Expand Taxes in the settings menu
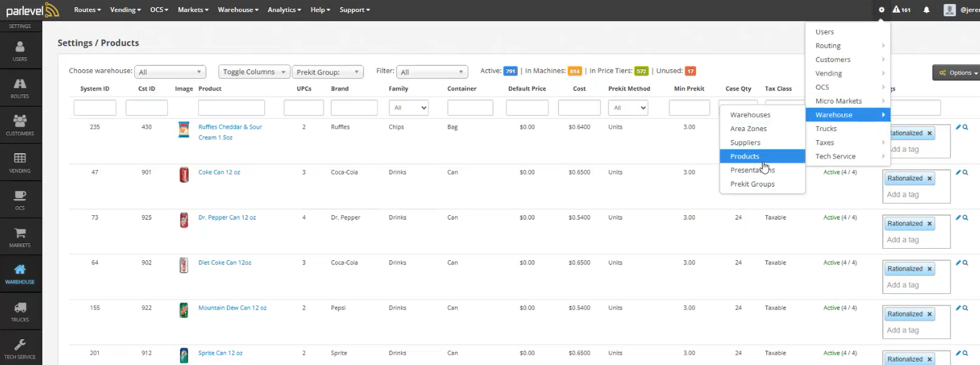The width and height of the screenshot is (980, 365). [x=848, y=142]
